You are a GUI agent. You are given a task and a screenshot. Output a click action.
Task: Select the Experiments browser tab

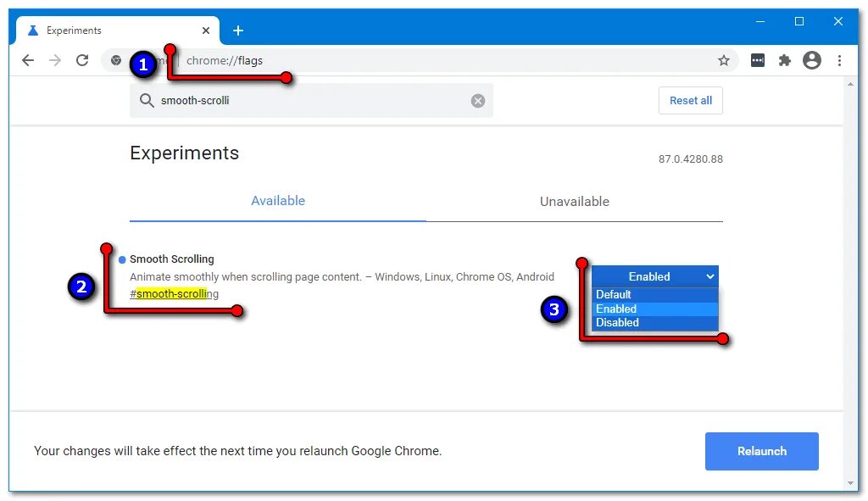pos(117,31)
